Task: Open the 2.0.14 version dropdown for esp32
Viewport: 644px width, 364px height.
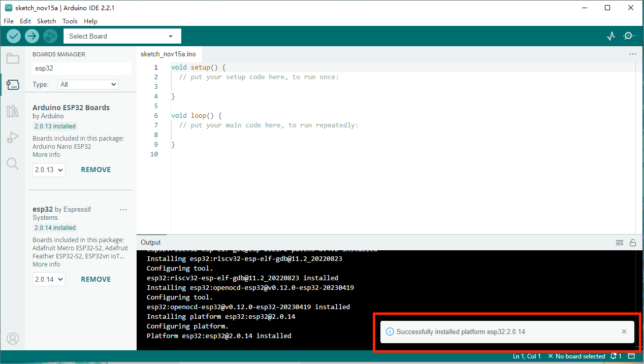Action: 48,279
